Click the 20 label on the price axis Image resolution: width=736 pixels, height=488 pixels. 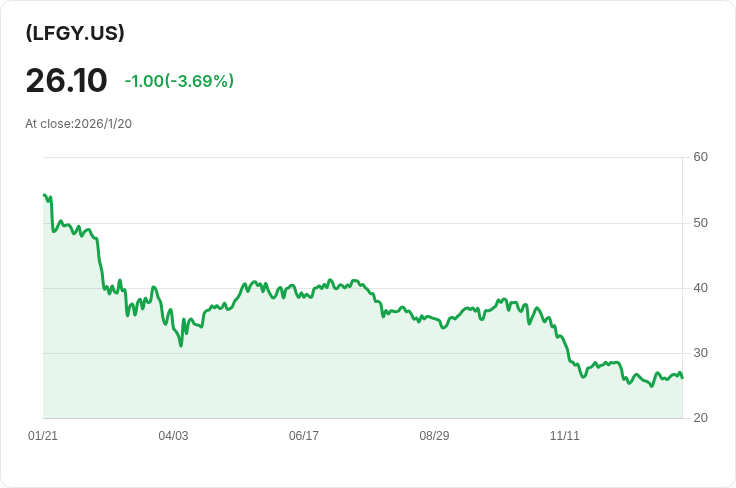(700, 418)
